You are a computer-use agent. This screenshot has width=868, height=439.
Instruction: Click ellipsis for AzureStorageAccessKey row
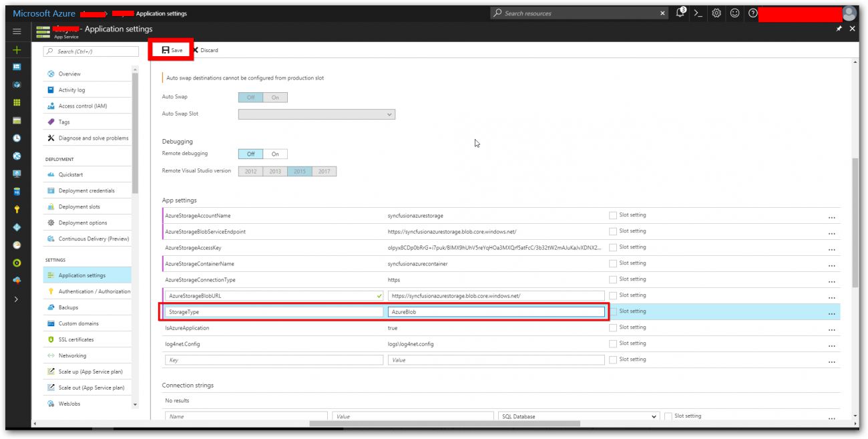click(832, 249)
